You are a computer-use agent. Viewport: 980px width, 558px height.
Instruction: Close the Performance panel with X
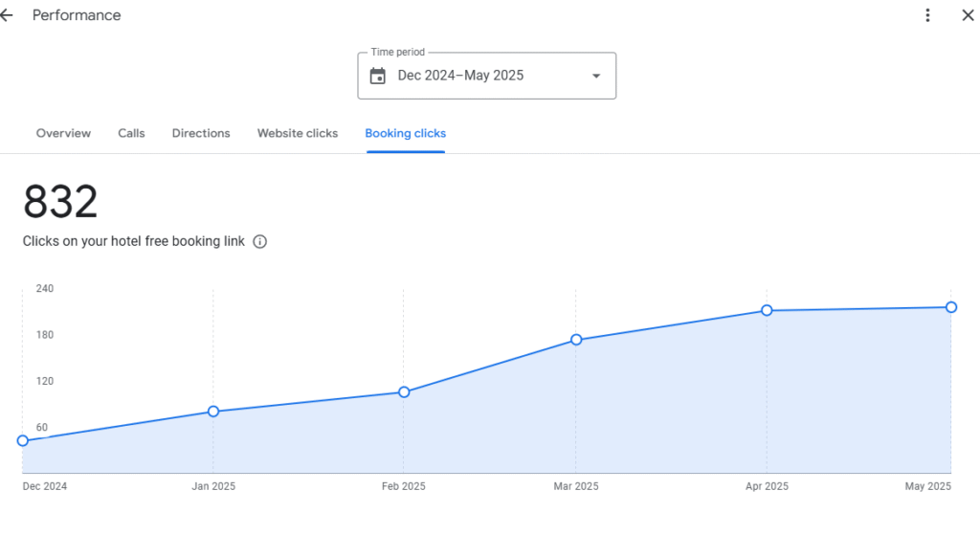point(968,15)
